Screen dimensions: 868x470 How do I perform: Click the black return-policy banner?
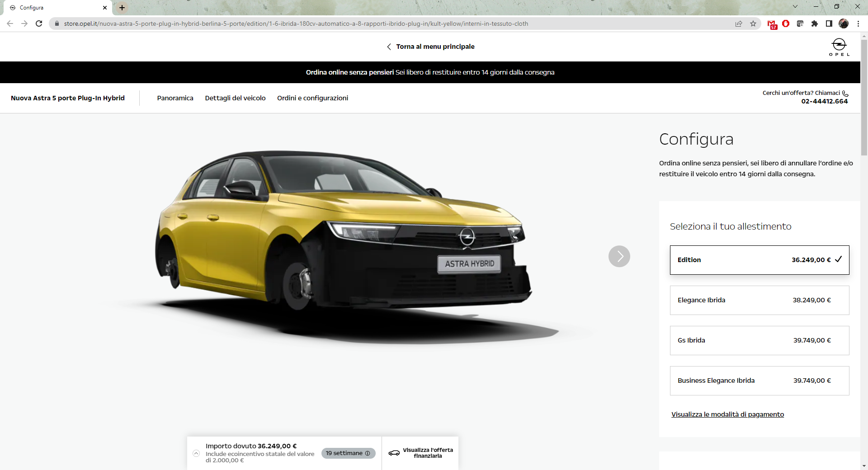430,72
